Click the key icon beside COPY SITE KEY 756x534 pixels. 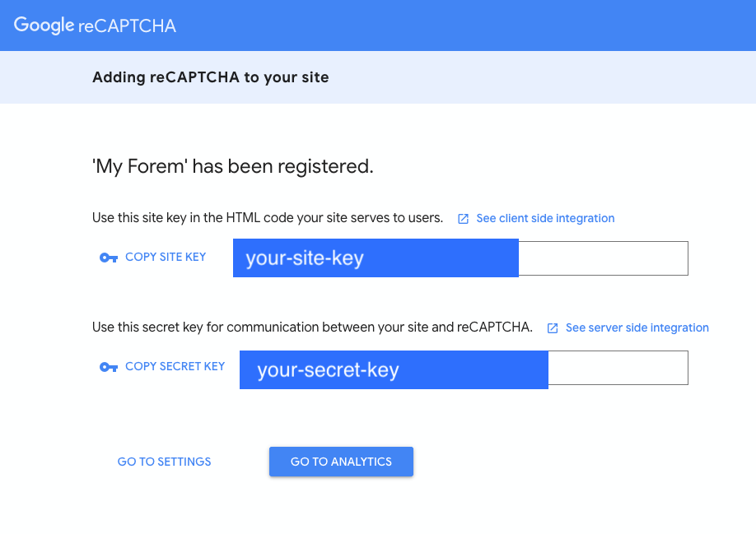point(108,258)
